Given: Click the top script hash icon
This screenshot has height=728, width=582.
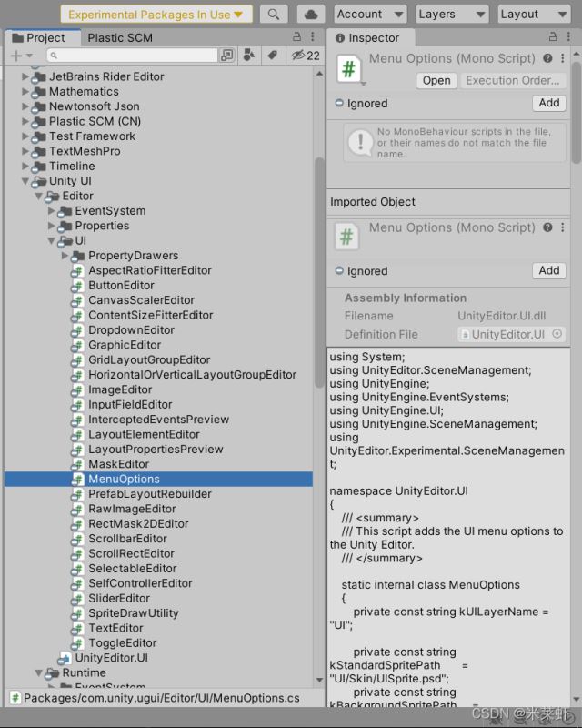Looking at the screenshot, I should 348,69.
